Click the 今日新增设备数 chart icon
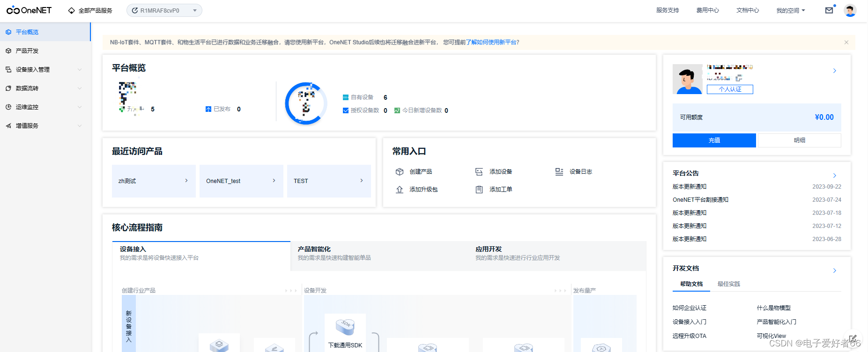Screen dimensions: 868x352 [x=397, y=110]
